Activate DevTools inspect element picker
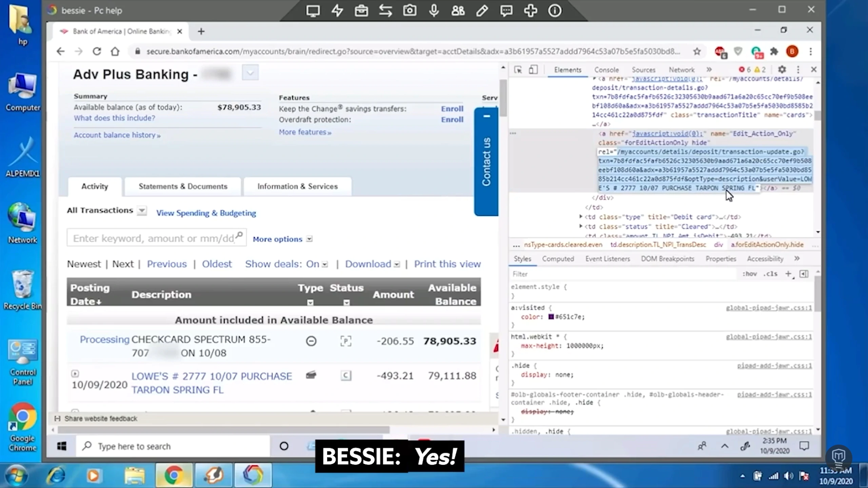This screenshot has width=868, height=488. [518, 70]
